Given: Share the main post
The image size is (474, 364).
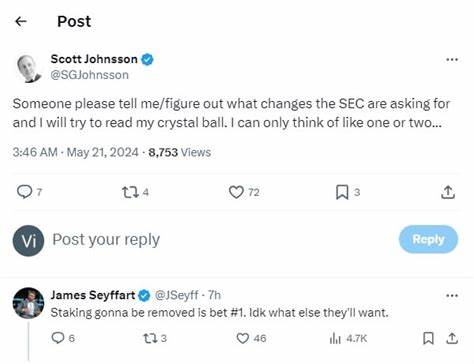Looking at the screenshot, I should [448, 192].
